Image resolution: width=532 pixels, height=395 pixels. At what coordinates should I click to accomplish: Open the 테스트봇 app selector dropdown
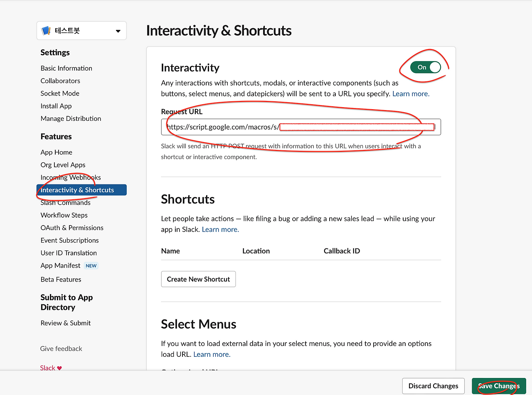point(81,31)
